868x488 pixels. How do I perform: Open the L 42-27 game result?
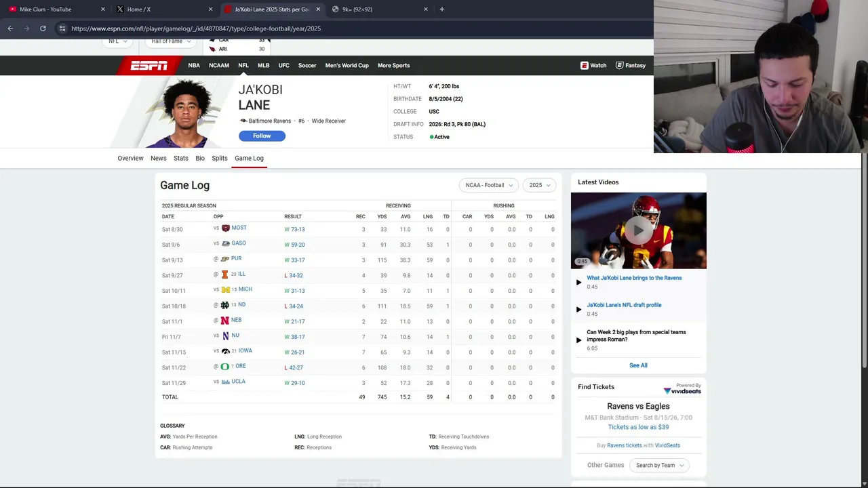click(294, 367)
